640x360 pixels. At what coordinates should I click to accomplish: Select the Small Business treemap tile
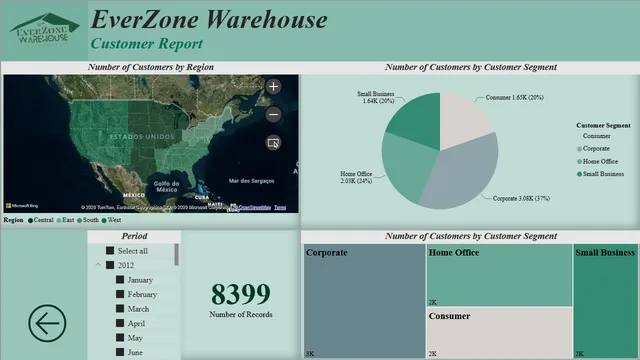(606, 301)
